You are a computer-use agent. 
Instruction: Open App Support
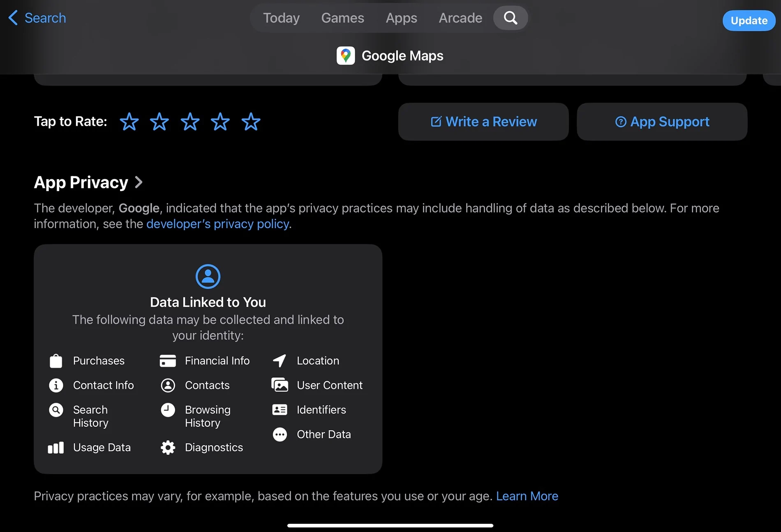[x=662, y=122]
